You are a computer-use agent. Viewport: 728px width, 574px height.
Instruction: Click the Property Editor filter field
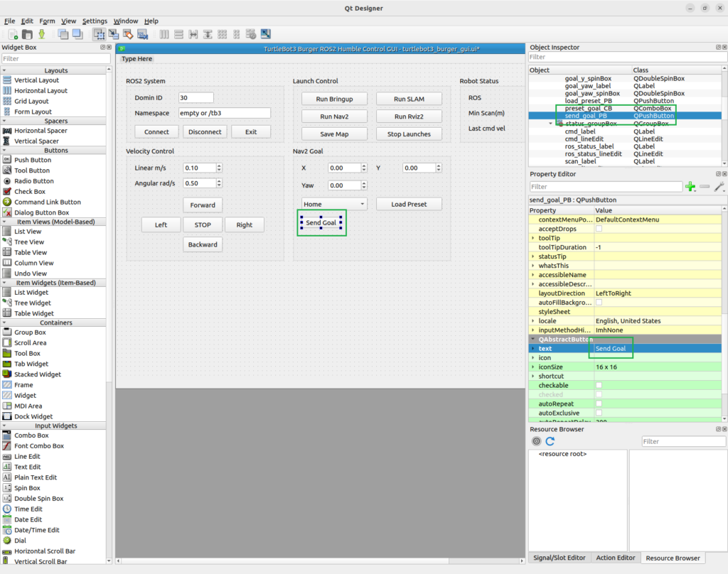click(x=606, y=187)
